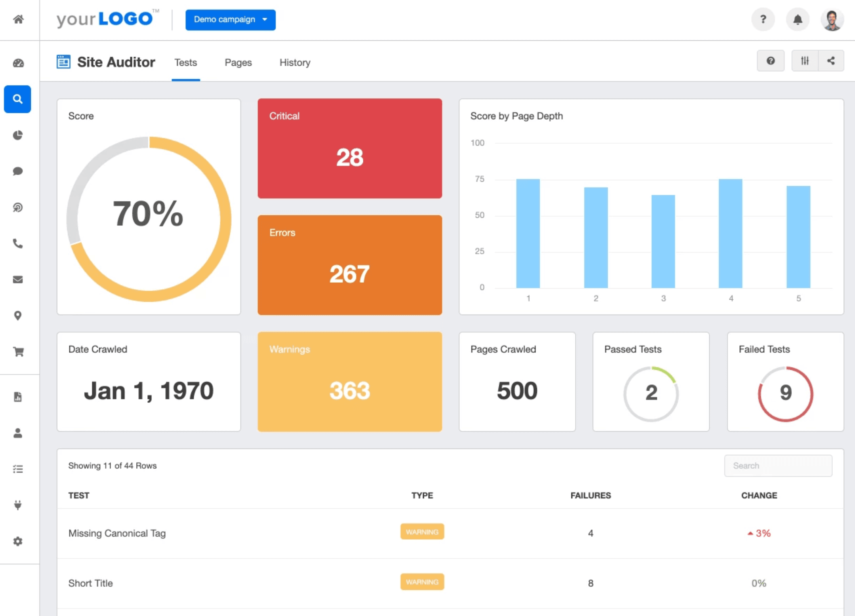
Task: Open the user profile avatar
Action: [x=833, y=19]
